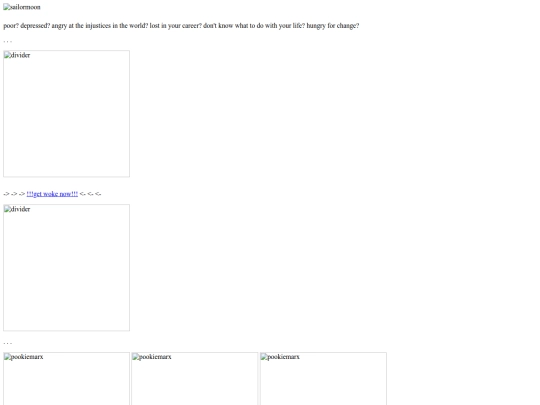
Task: Click the leftmost pookiemarx image
Action: 66,378
